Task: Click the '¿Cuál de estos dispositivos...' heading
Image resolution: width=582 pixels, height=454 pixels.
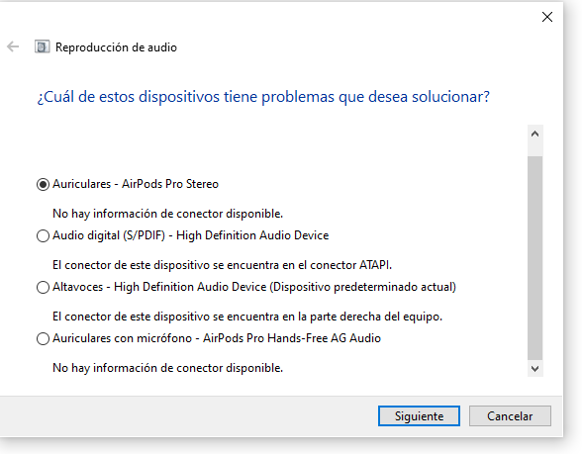Action: pyautogui.click(x=263, y=97)
